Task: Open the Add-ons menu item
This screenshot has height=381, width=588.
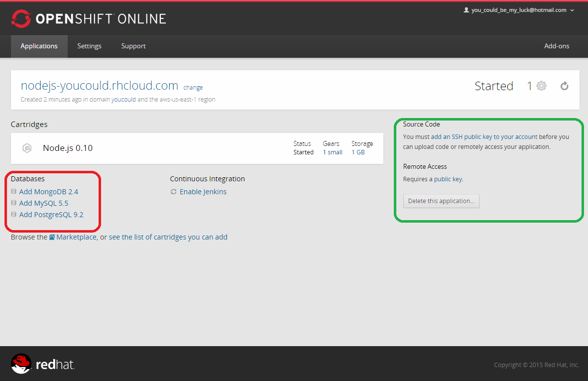Action: tap(557, 46)
